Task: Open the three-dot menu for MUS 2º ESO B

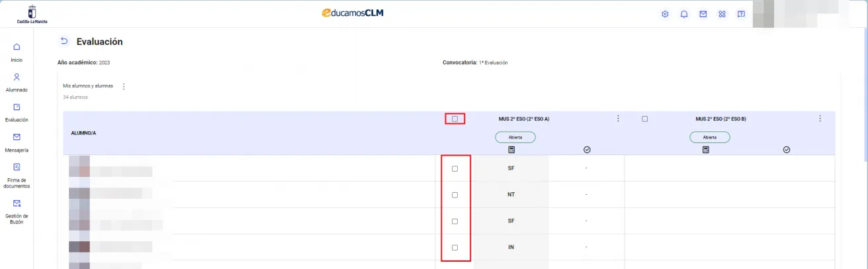Action: point(820,119)
